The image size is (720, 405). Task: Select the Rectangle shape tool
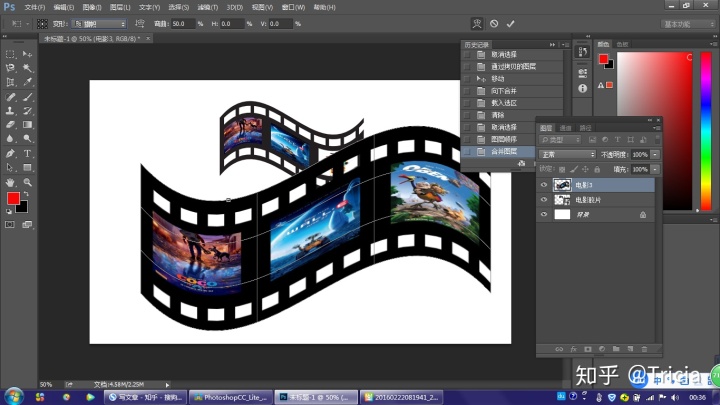pyautogui.click(x=28, y=168)
